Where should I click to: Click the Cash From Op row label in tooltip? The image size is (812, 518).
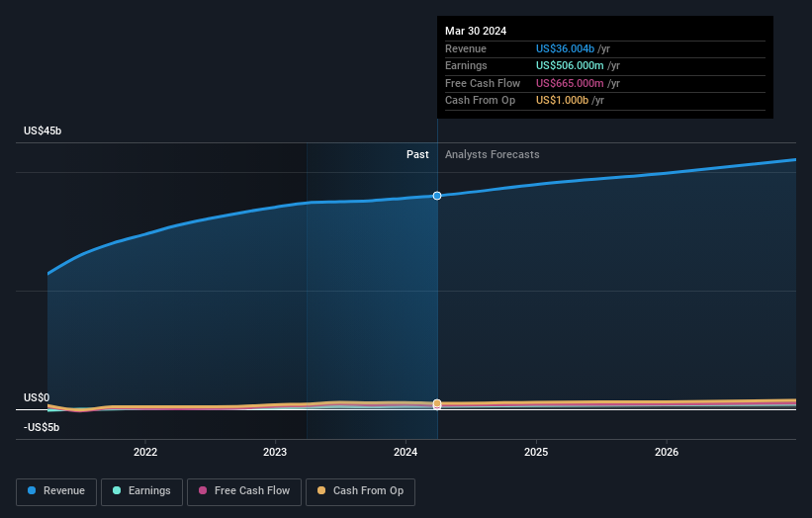tap(480, 101)
